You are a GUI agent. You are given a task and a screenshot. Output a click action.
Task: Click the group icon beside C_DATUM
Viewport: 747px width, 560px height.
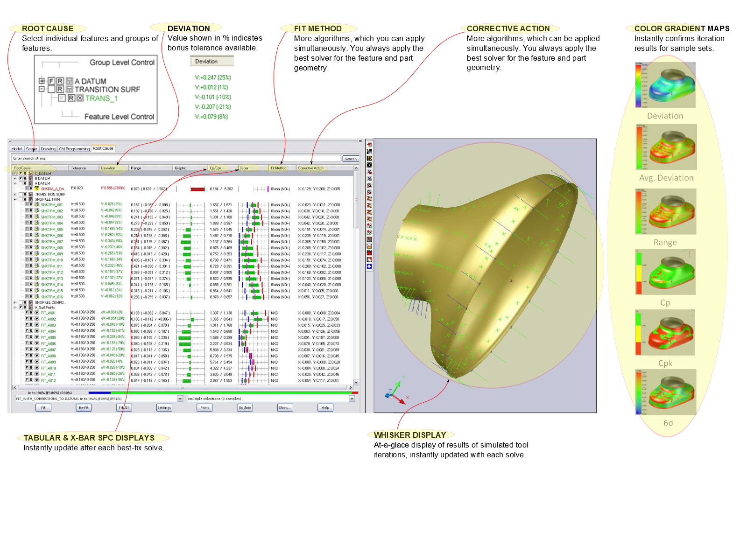click(31, 174)
